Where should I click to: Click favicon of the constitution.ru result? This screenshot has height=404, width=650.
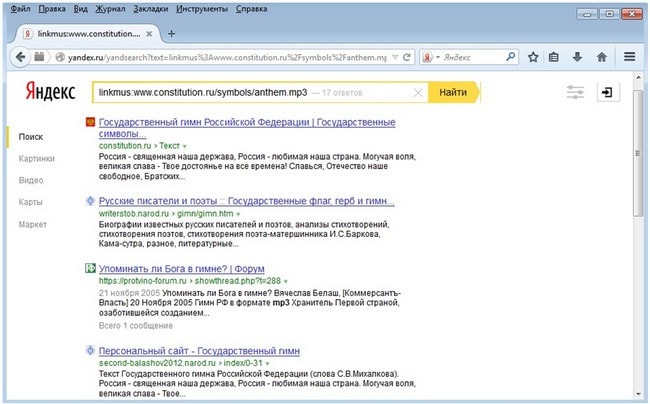point(90,122)
